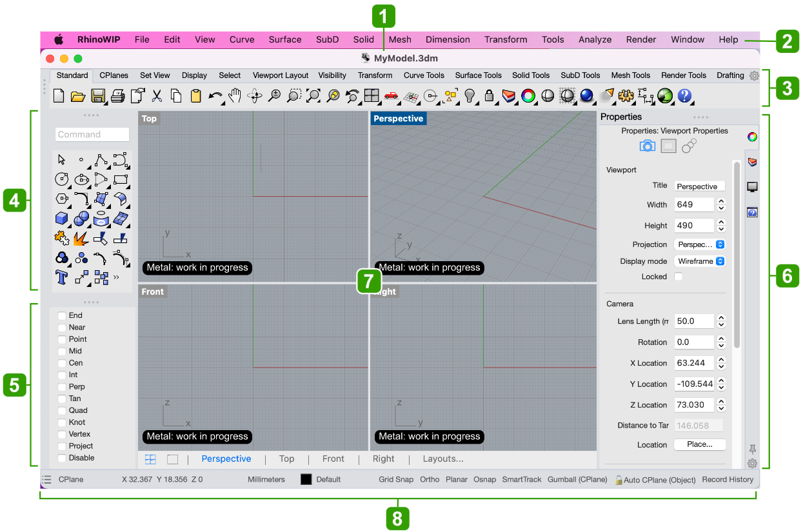Viewport: 803px width, 532px height.
Task: Click the blue sphere Render icon
Action: [586, 96]
